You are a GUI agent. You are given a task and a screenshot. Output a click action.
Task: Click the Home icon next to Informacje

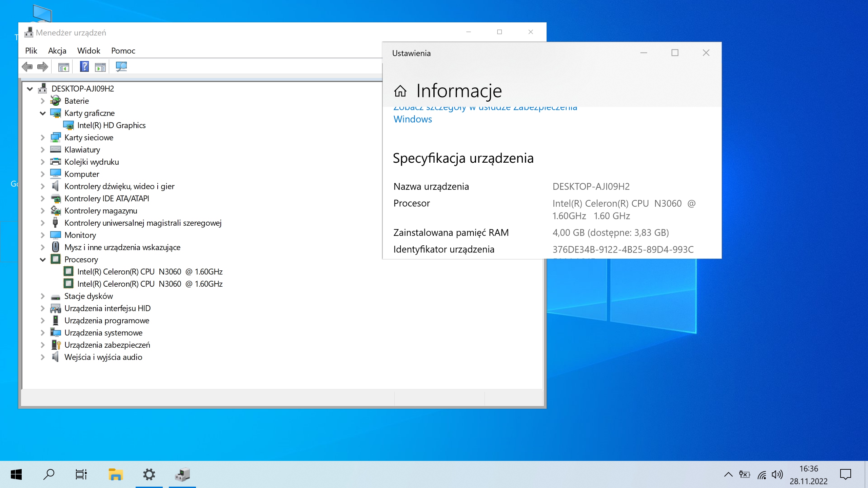tap(400, 91)
